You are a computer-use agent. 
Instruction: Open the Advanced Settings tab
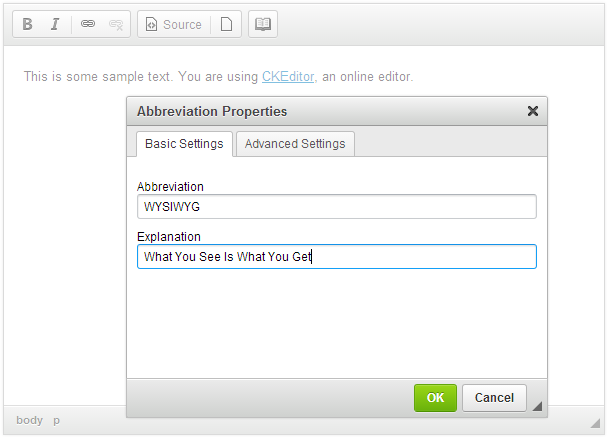[x=295, y=144]
